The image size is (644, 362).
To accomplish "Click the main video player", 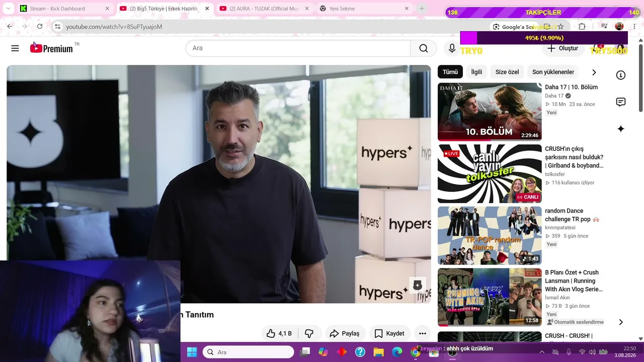I will pyautogui.click(x=219, y=184).
